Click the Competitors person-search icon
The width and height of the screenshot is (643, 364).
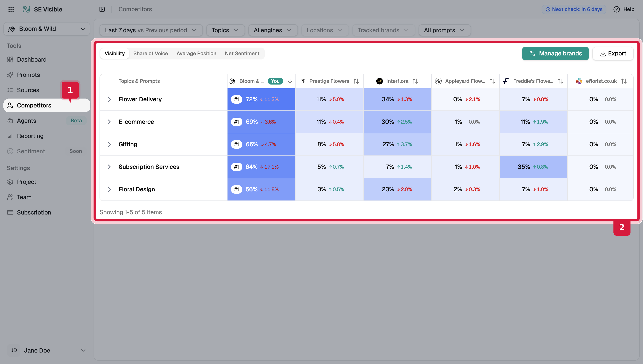(x=10, y=105)
